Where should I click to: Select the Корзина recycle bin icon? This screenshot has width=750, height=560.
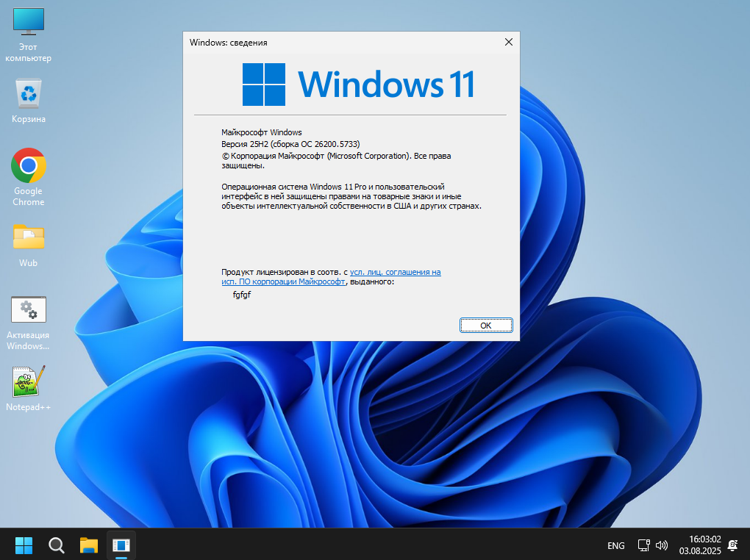point(28,101)
